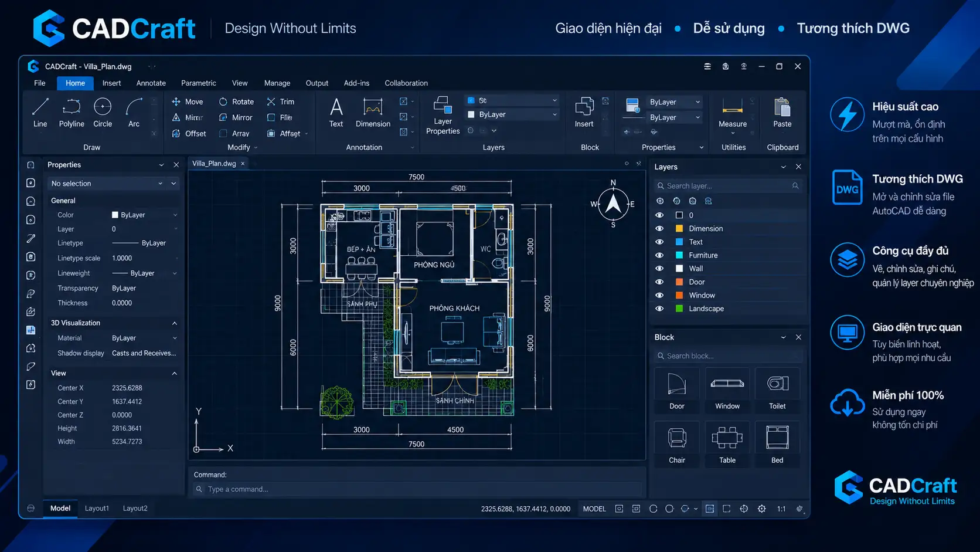The image size is (980, 552).
Task: Select the Line drawing tool
Action: click(40, 113)
